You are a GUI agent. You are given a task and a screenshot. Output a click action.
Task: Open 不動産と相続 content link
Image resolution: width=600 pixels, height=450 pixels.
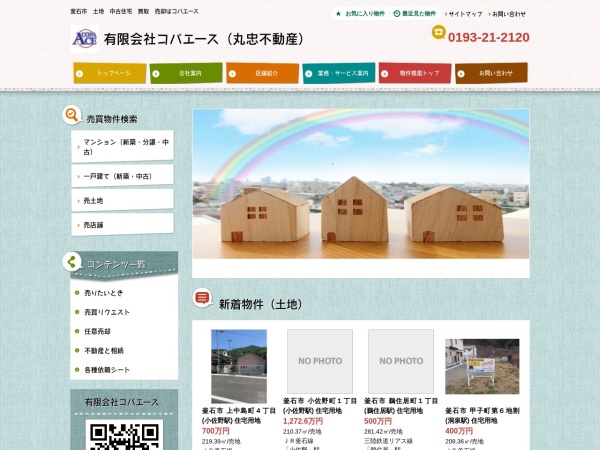tap(104, 351)
